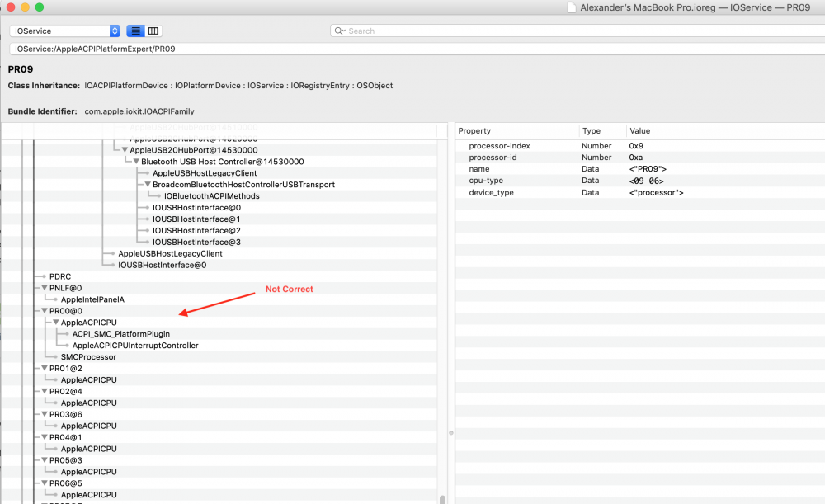825x504 pixels.
Task: Collapse the PNLF@0 node triangle
Action: click(45, 288)
